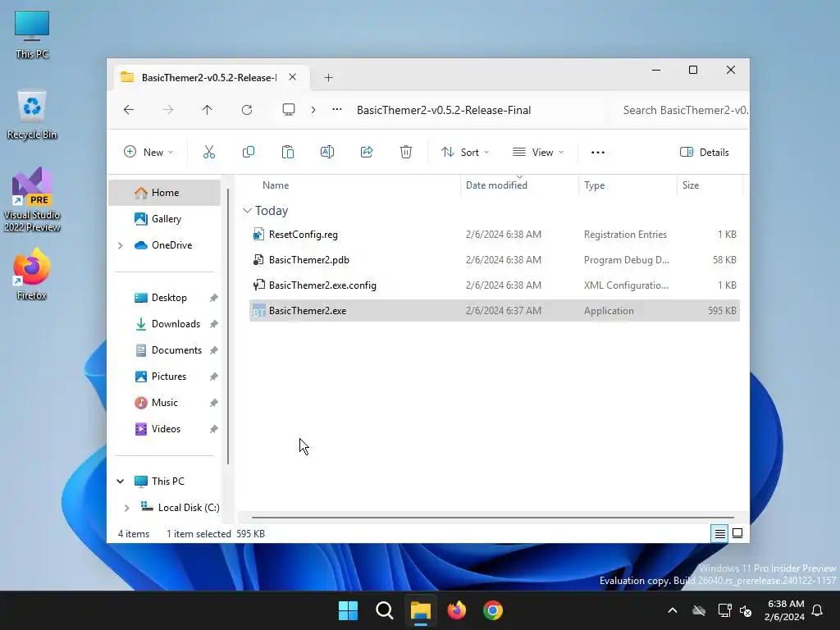
Task: Select Visual Studio 2022 Preview desktop icon
Action: (32, 200)
